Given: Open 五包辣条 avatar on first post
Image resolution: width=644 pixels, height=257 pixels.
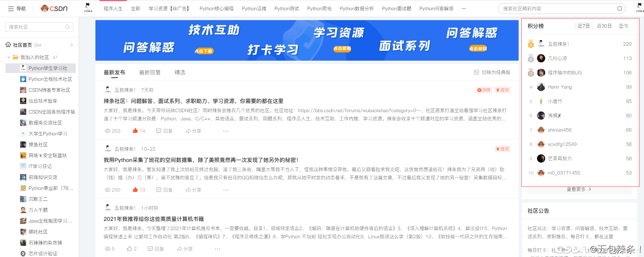Looking at the screenshot, I should (108, 90).
